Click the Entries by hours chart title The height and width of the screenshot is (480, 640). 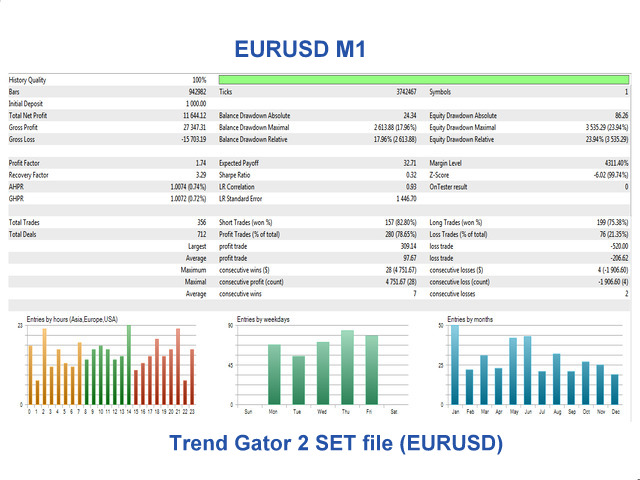click(72, 319)
